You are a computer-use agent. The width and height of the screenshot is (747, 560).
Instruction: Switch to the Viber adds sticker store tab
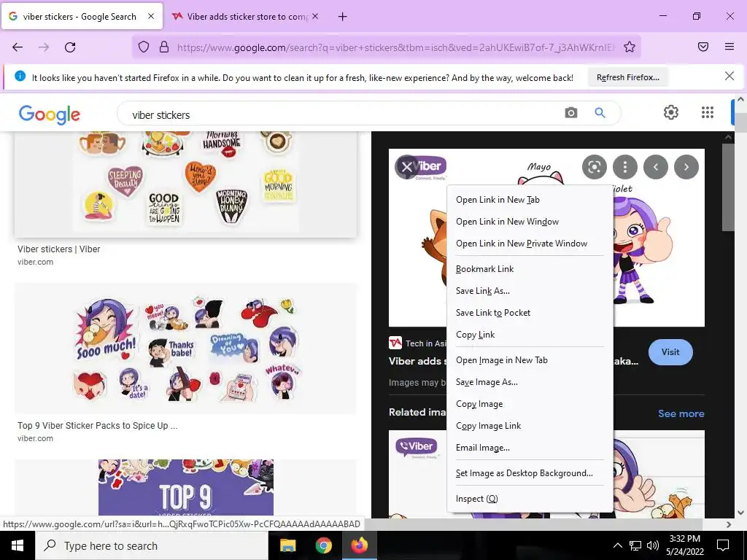(x=244, y=17)
